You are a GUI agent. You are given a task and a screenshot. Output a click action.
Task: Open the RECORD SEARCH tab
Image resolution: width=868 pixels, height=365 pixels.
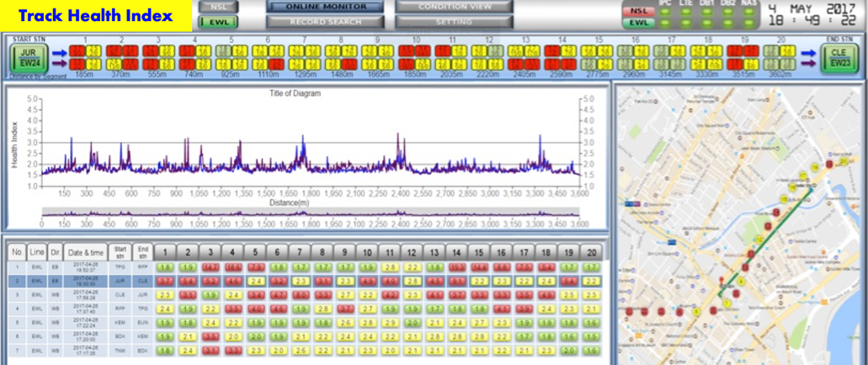click(326, 22)
